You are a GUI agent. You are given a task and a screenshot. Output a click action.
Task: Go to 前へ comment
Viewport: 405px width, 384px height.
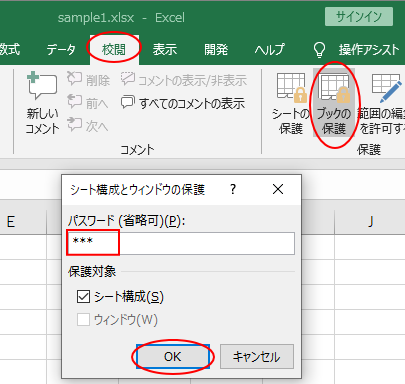(x=87, y=103)
